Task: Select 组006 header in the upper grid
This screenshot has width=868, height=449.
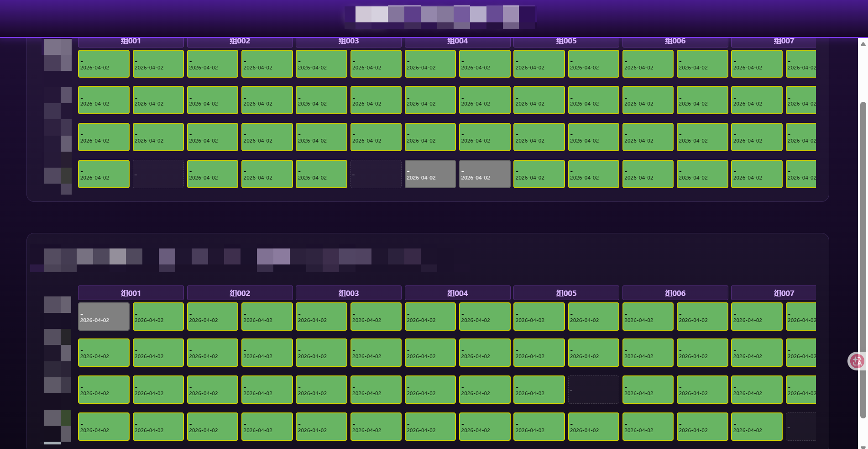Action: [675, 42]
